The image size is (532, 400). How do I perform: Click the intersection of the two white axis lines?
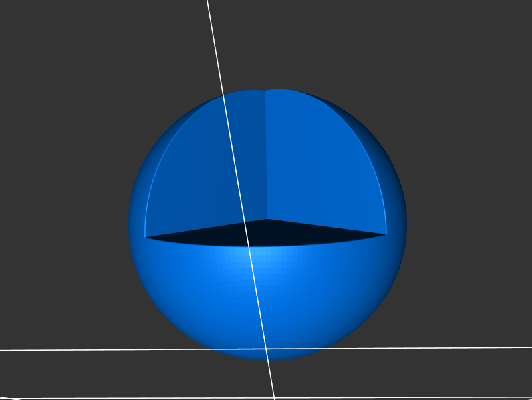pyautogui.click(x=267, y=348)
